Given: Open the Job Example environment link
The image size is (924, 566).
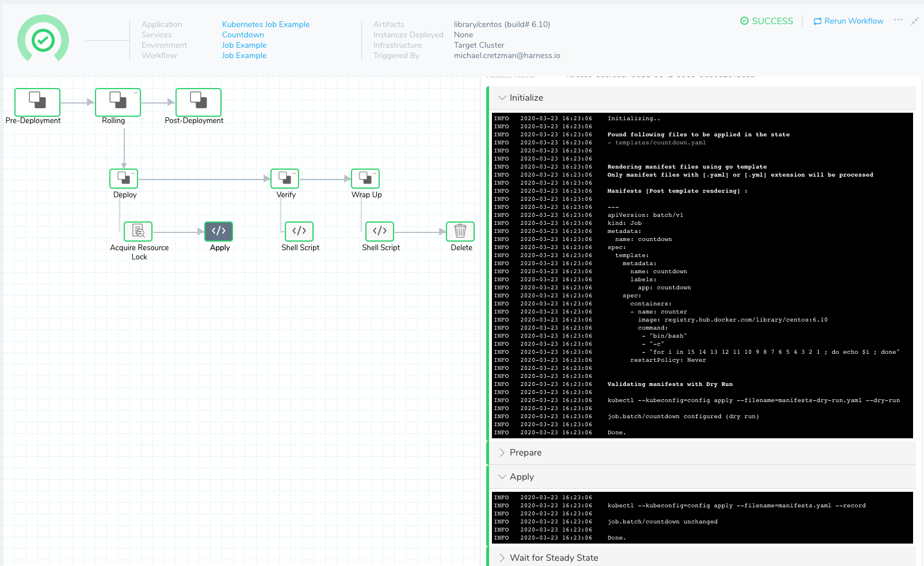Looking at the screenshot, I should click(x=244, y=45).
